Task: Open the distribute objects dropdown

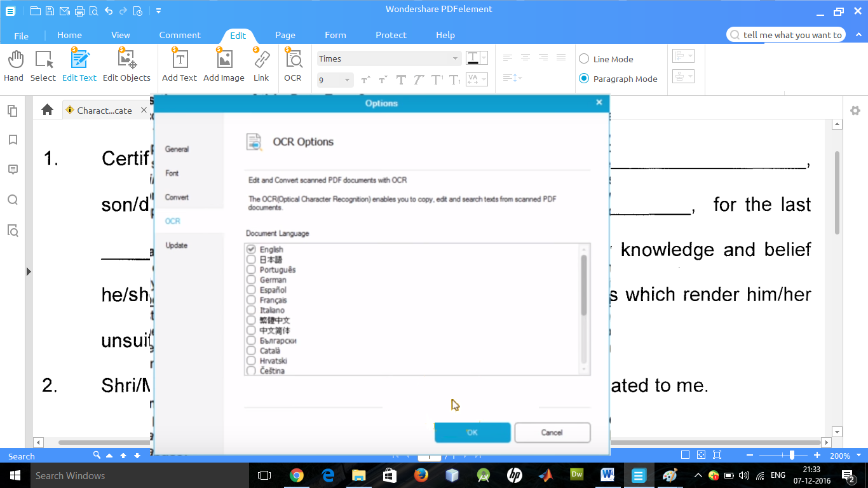Action: 683,76
